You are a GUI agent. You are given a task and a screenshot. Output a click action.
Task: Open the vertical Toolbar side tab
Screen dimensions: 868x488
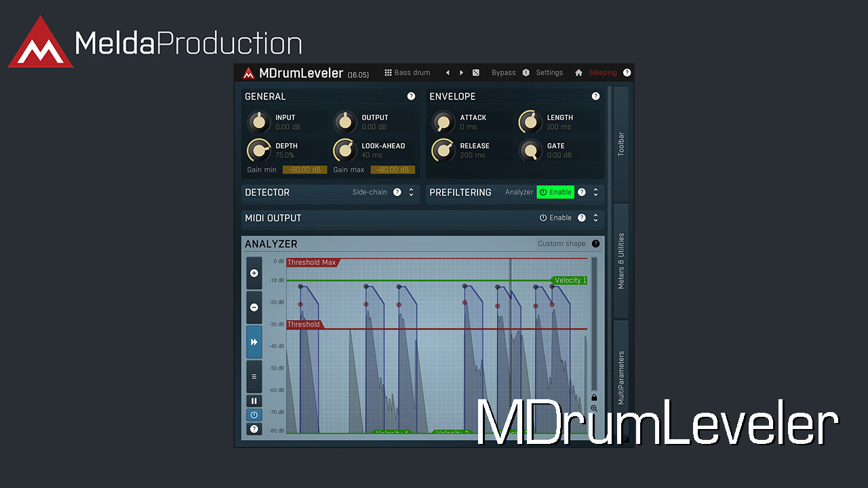coord(620,144)
